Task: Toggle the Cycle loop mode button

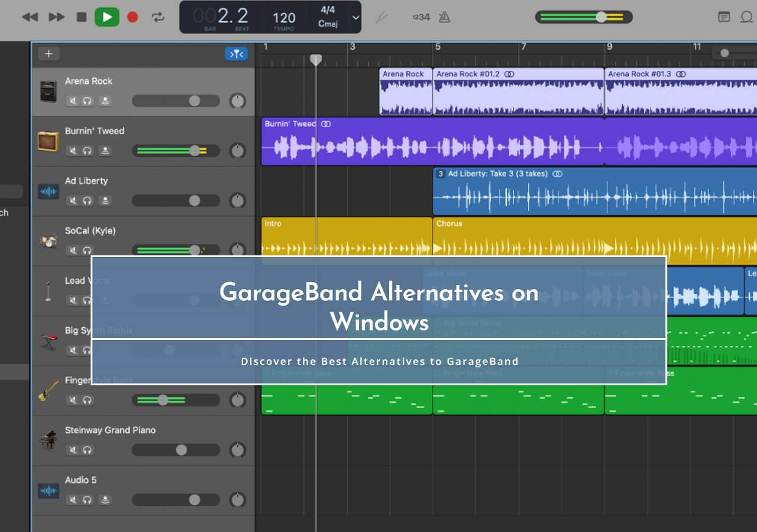Action: [x=158, y=17]
